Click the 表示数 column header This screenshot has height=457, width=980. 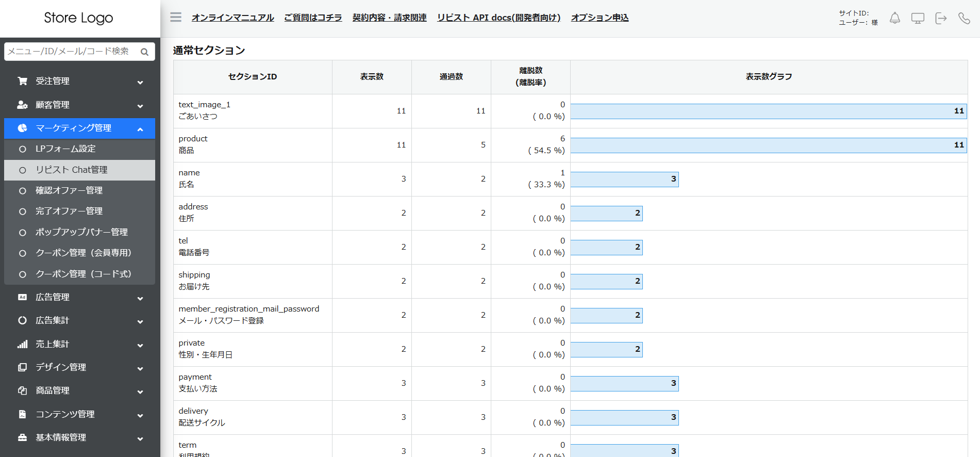pyautogui.click(x=372, y=77)
